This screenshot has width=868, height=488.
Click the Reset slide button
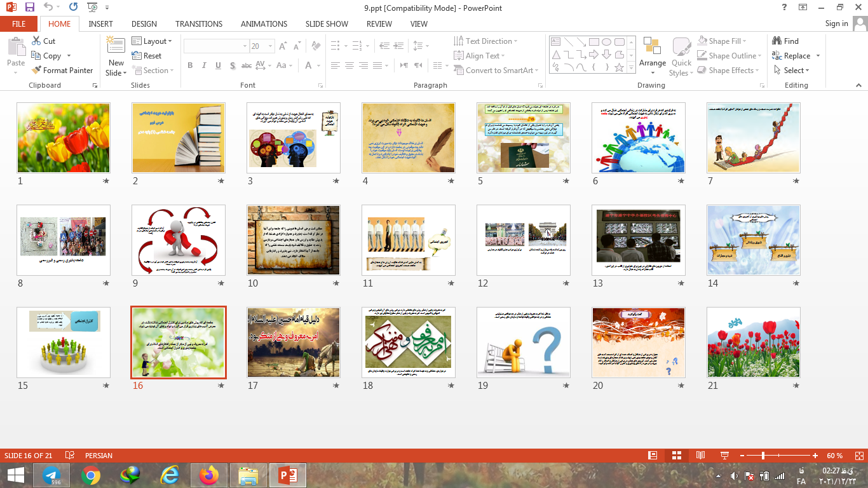[147, 56]
